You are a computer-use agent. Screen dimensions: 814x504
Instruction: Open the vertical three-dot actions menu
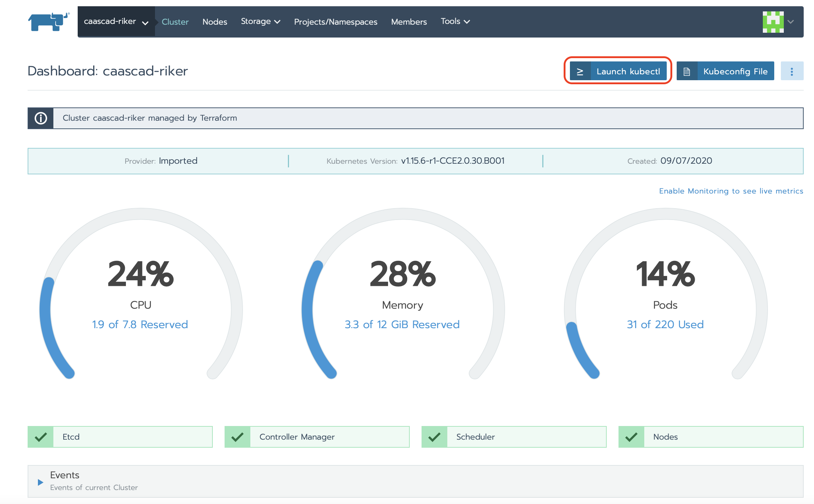tap(792, 71)
